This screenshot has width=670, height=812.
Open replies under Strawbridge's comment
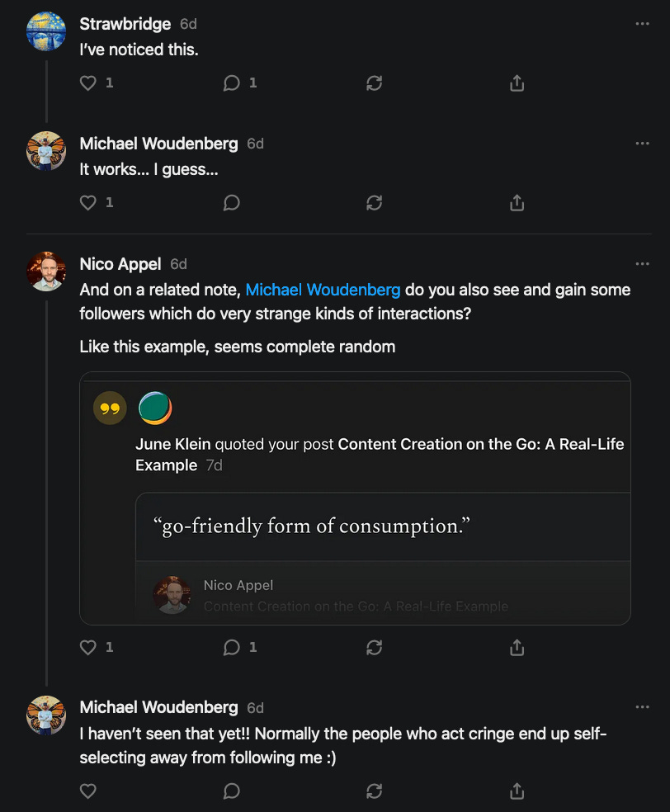pos(232,83)
